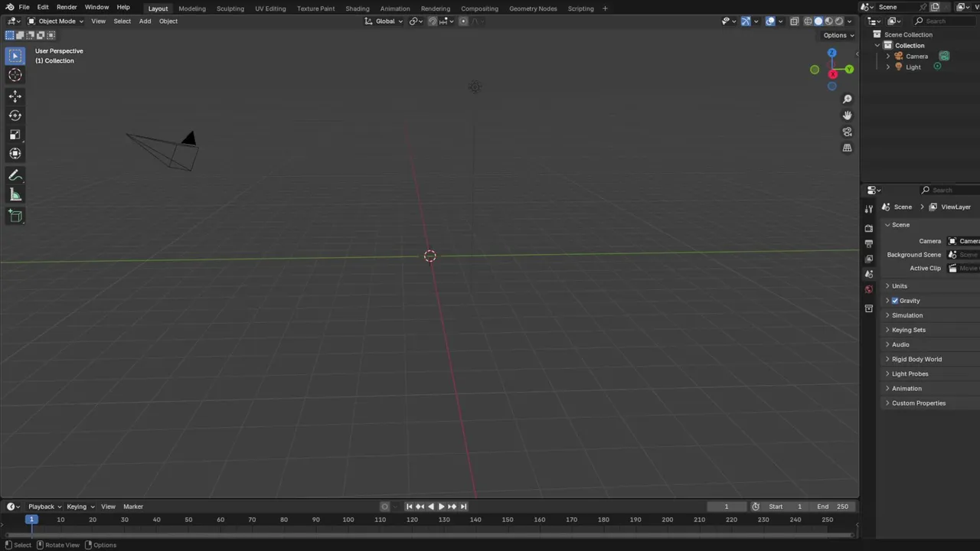The width and height of the screenshot is (980, 551).
Task: Expand the Camera item in outliner
Action: pyautogui.click(x=888, y=56)
